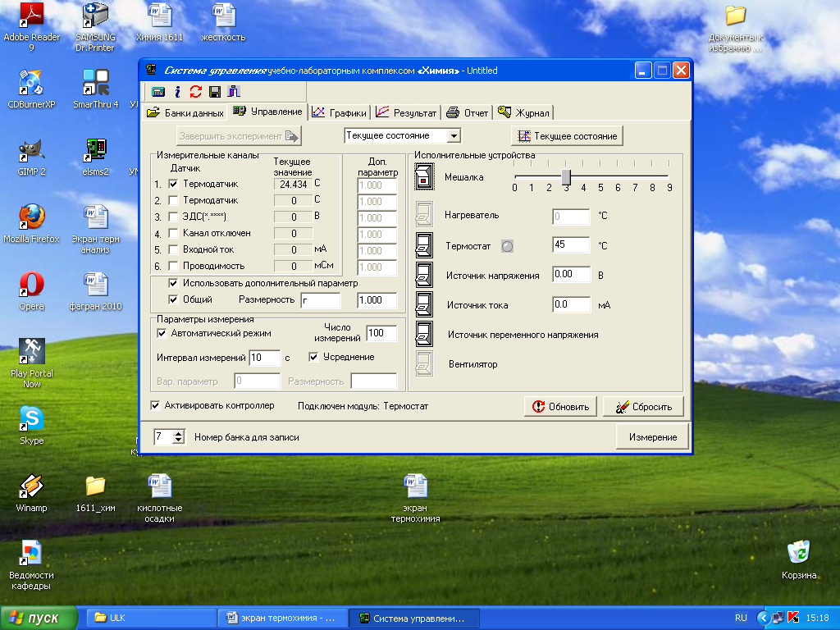Open the Журнал tab

tap(523, 112)
